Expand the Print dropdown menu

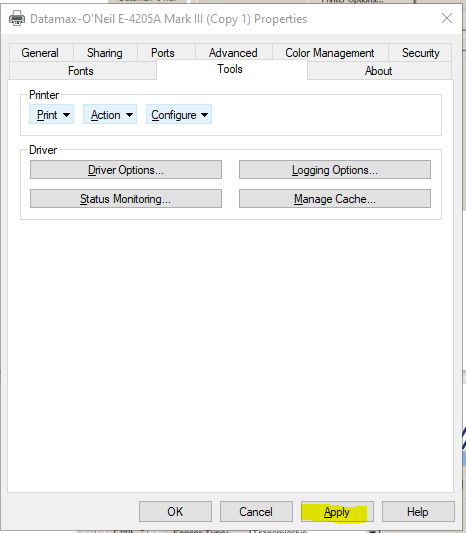(51, 115)
